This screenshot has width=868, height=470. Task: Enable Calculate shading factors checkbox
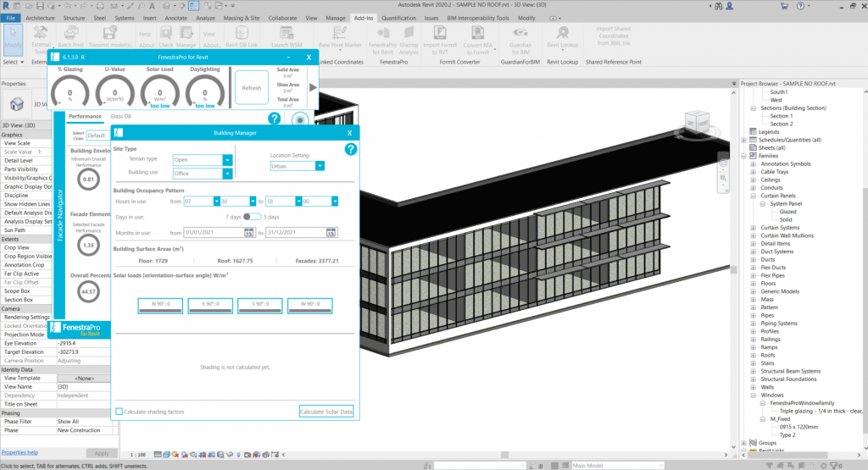[119, 412]
